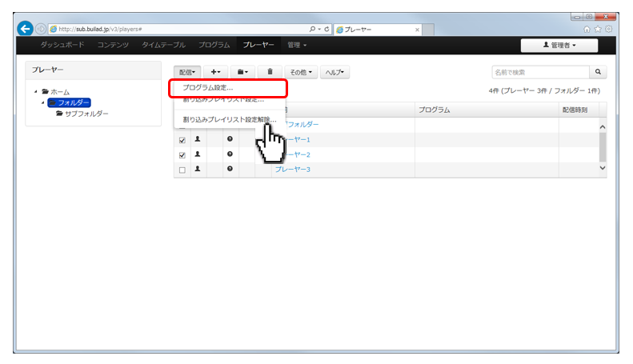The image size is (633, 364).
Task: Switch to the コンテンツ navigation tab
Action: [x=113, y=45]
